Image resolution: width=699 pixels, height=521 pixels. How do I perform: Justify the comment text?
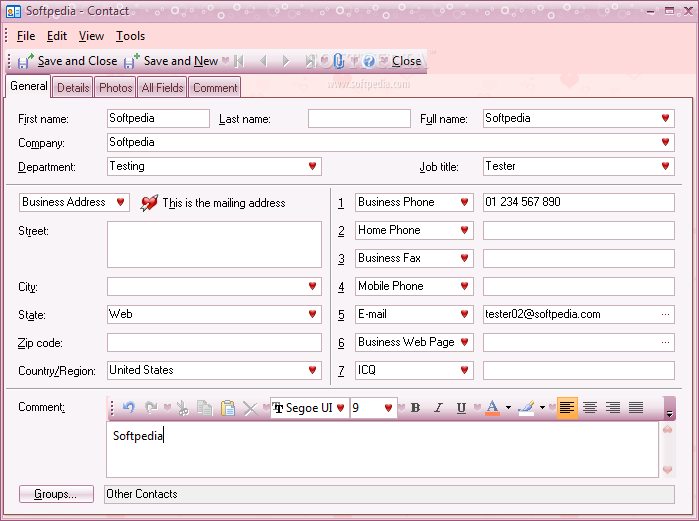(636, 408)
